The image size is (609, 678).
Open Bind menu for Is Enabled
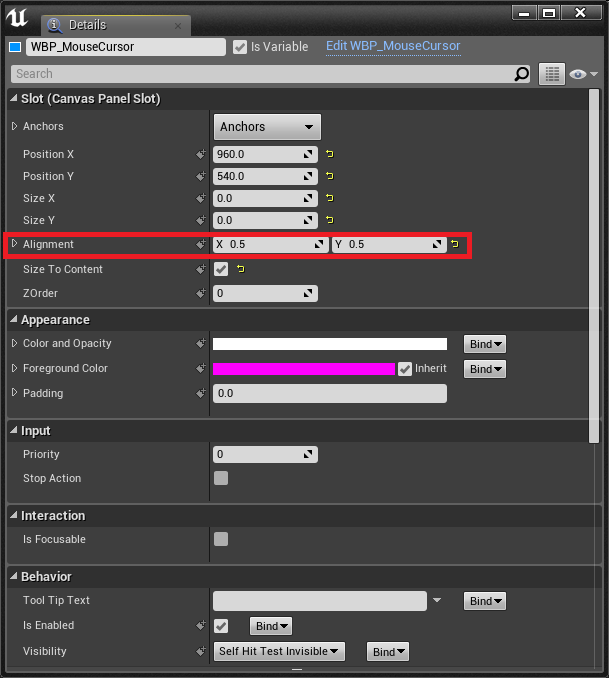point(271,626)
